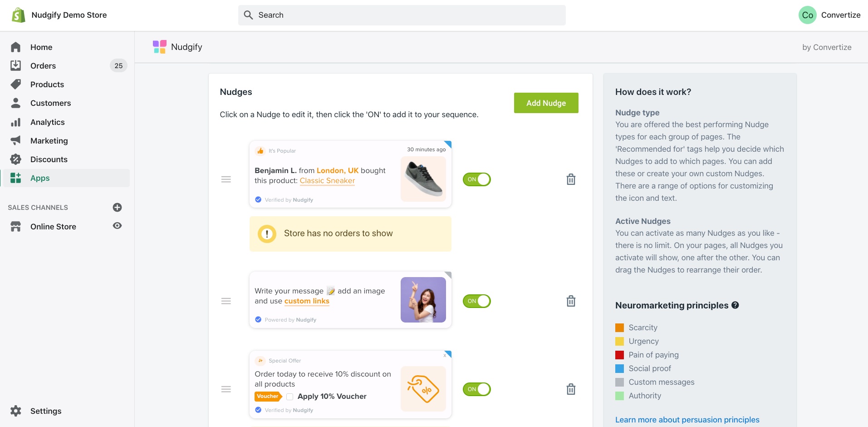Click the gray Custom messages swatch
This screenshot has height=427, width=868.
619,382
